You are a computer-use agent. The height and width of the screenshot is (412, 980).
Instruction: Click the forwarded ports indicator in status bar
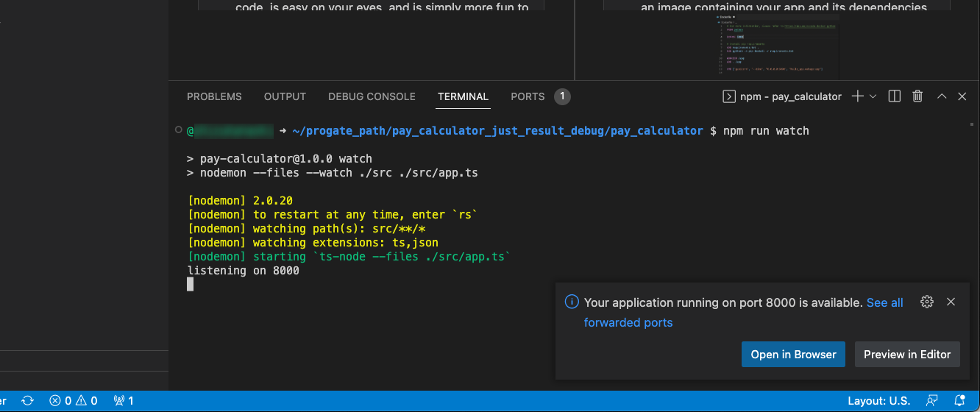pyautogui.click(x=124, y=401)
